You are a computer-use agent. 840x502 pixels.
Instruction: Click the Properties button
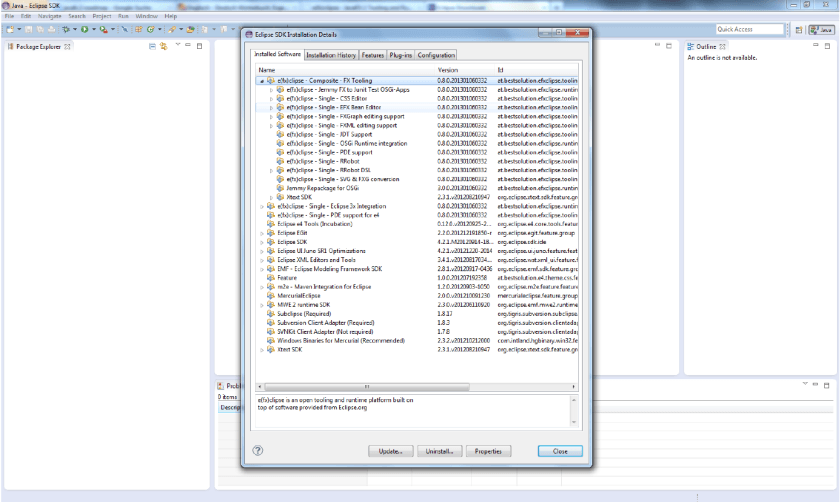(488, 451)
